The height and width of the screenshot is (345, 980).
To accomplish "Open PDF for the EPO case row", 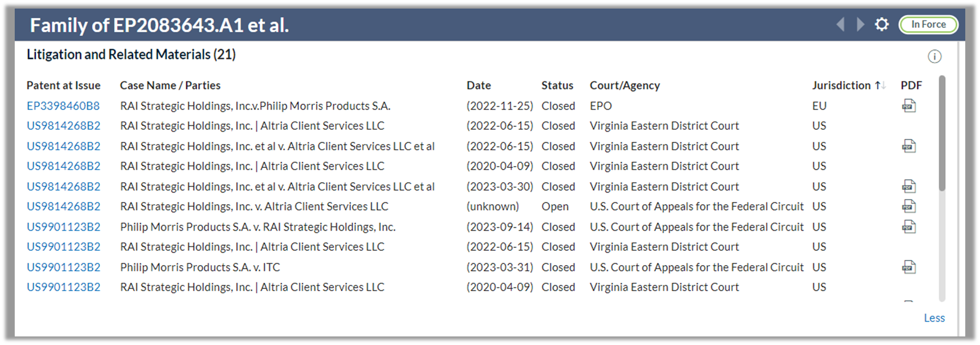I will coord(909,106).
